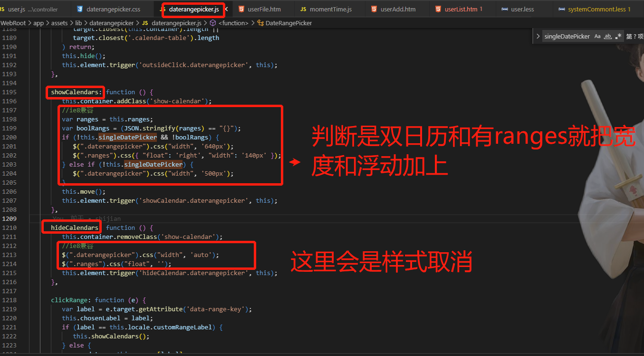Click the addClass('show-calendar') code line

pos(137,101)
